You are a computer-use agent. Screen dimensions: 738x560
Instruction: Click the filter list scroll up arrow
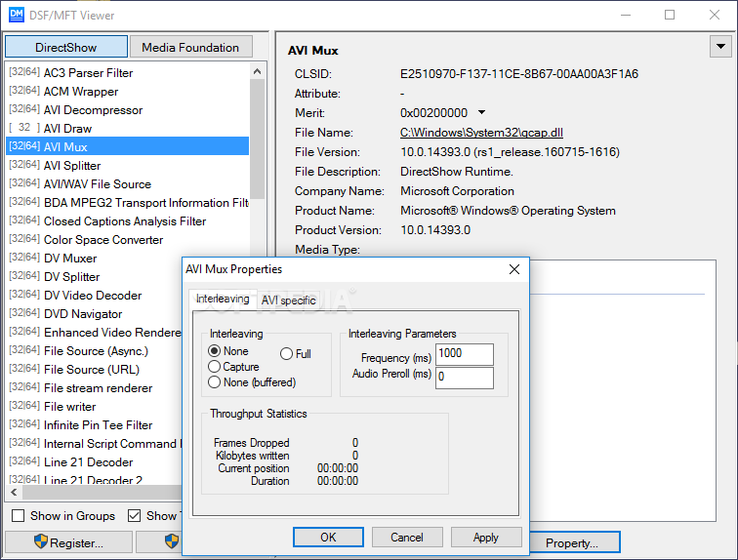click(x=257, y=71)
